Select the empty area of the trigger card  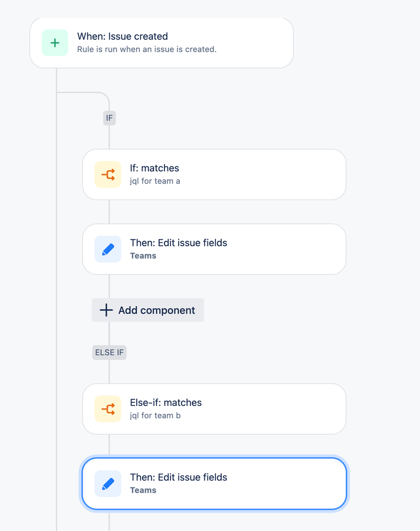pos(254,43)
